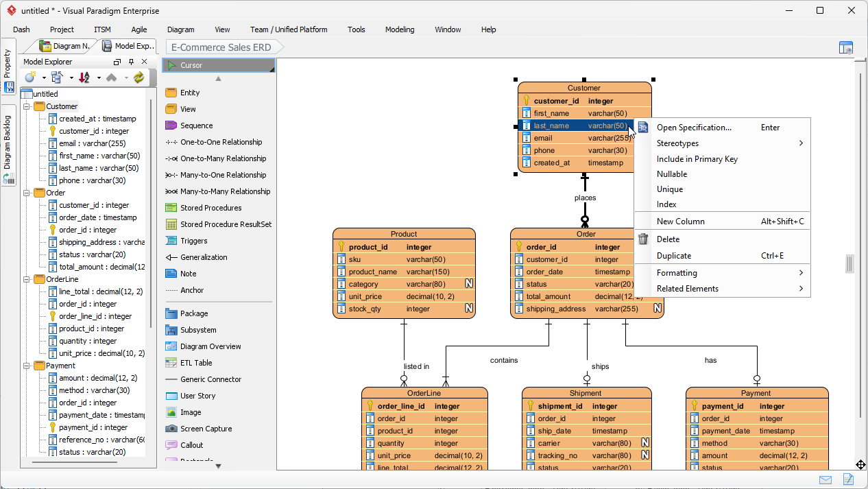Select the Stored Procedure ResultSet tool

coord(218,224)
